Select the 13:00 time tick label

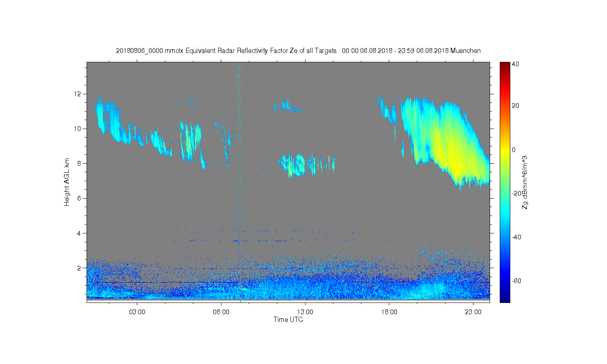click(x=305, y=312)
